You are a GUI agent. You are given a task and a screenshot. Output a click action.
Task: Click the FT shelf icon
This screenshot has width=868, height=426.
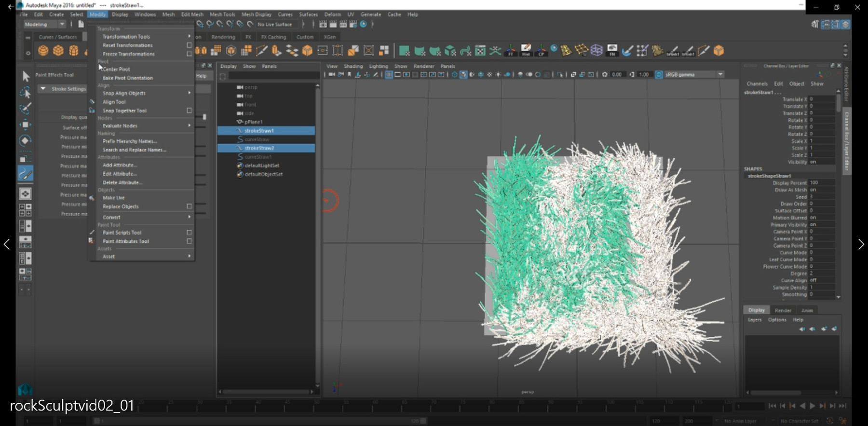511,51
